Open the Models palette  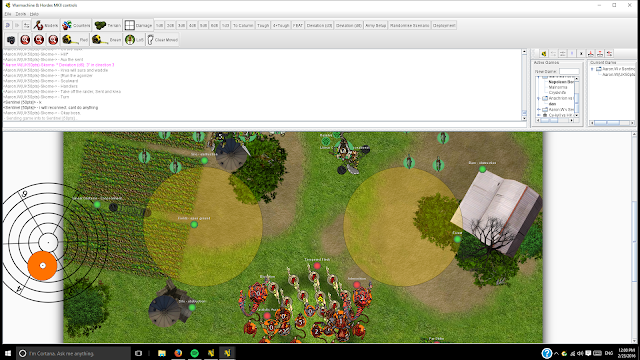[x=46, y=25]
